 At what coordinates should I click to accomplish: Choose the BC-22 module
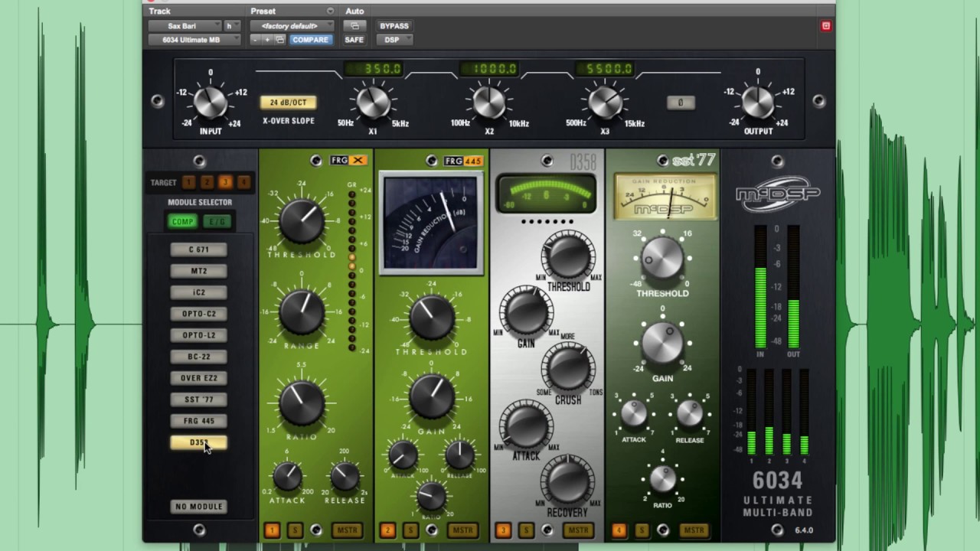(x=199, y=357)
